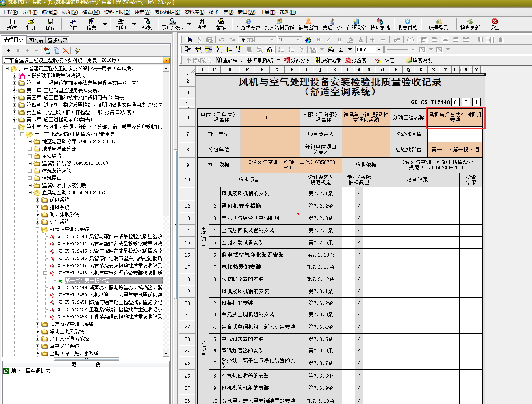Click the 报验表 button
532x404 pixels.
pyautogui.click(x=356, y=60)
